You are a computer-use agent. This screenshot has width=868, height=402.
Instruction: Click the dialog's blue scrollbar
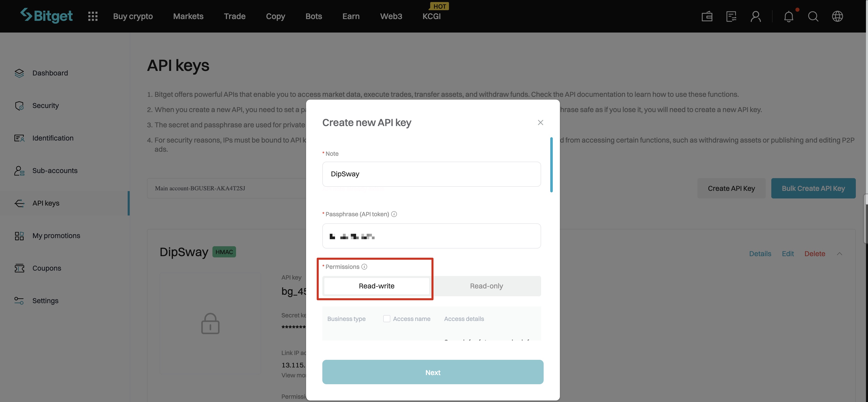pos(551,165)
